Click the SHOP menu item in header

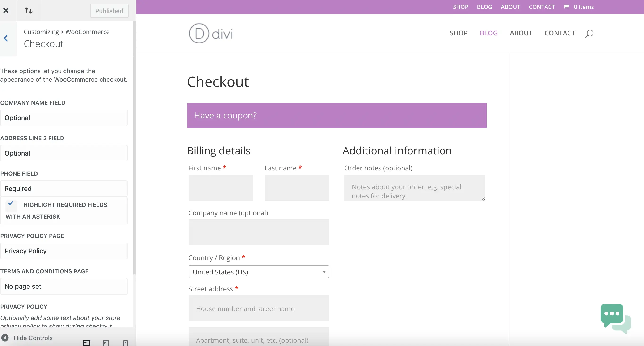[459, 33]
